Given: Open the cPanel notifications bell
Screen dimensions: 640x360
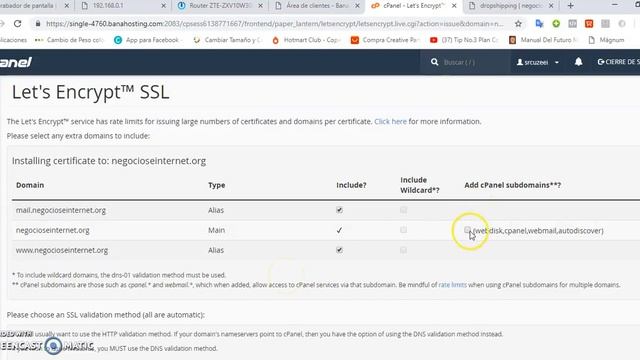Looking at the screenshot, I should 578,62.
